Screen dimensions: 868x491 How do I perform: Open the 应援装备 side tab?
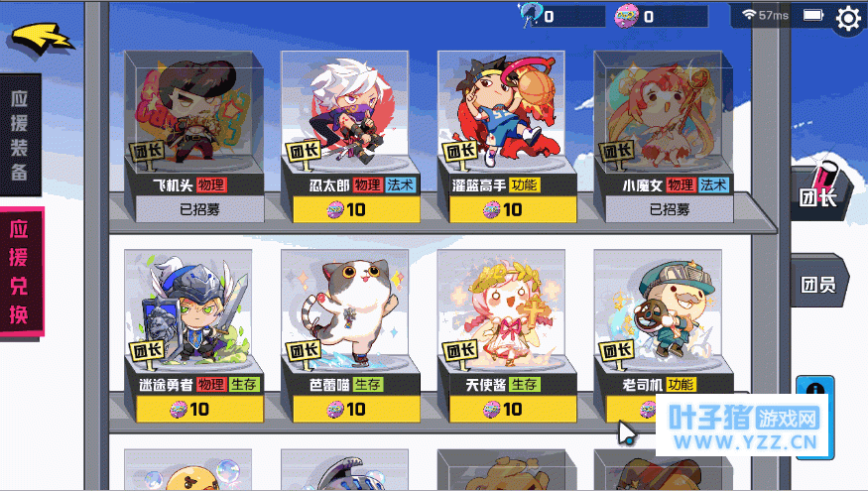point(21,136)
